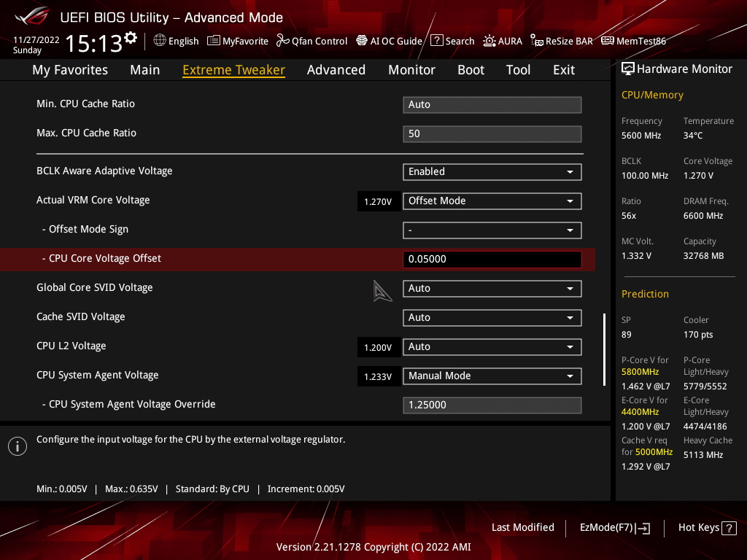Viewport: 747px width, 560px height.
Task: Open CPU System Agent Voltage dropdown
Action: (x=492, y=376)
